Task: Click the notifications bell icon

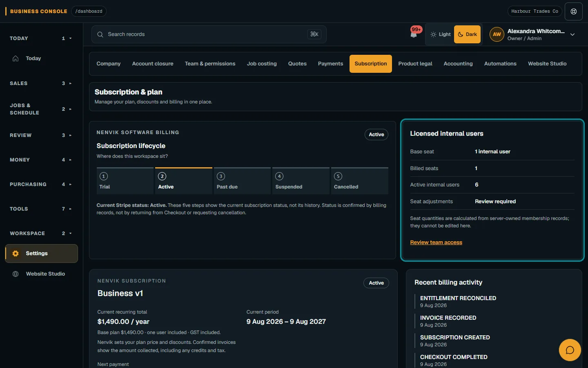Action: (414, 35)
